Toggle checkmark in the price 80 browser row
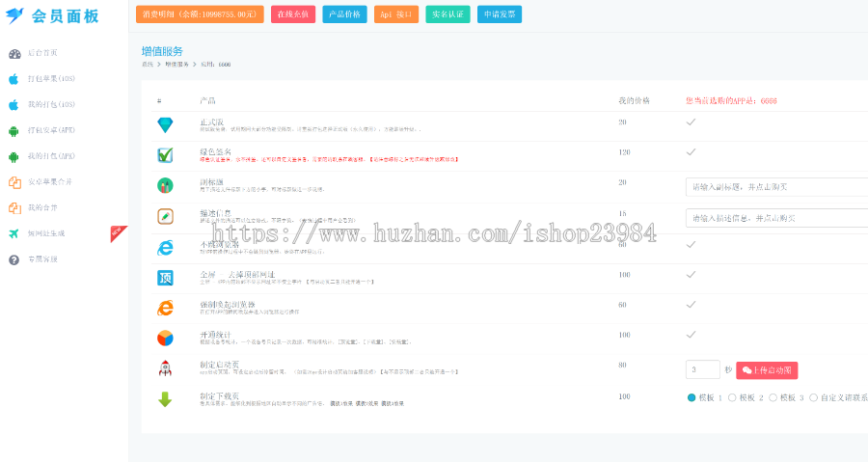The image size is (868, 462). pyautogui.click(x=691, y=244)
